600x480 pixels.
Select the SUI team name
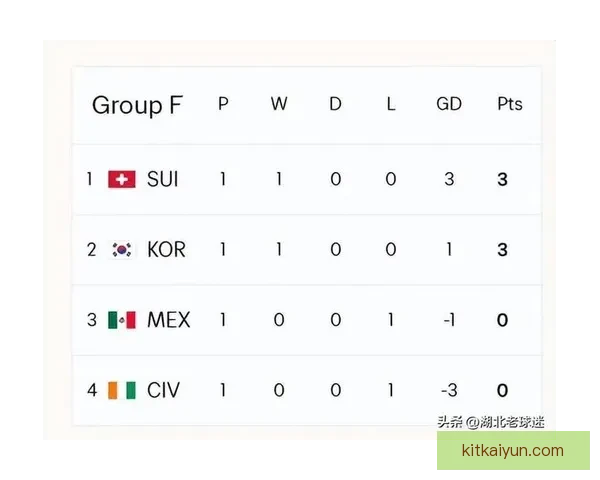tap(163, 180)
